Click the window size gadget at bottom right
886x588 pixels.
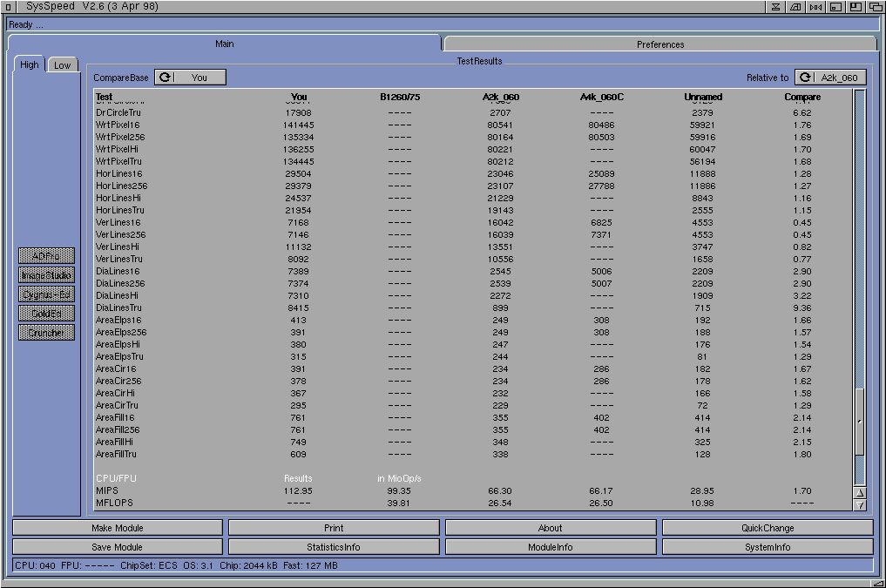[877, 583]
